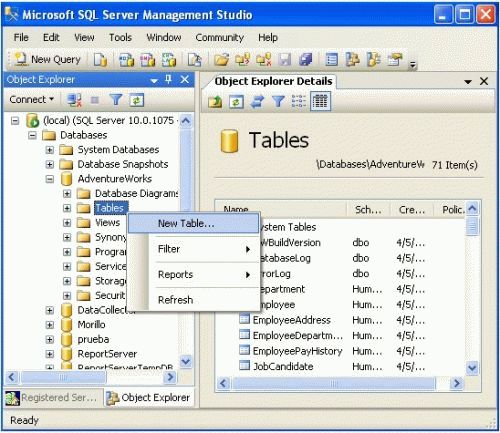
Task: Select the ReportServer database in tree
Action: (x=107, y=354)
